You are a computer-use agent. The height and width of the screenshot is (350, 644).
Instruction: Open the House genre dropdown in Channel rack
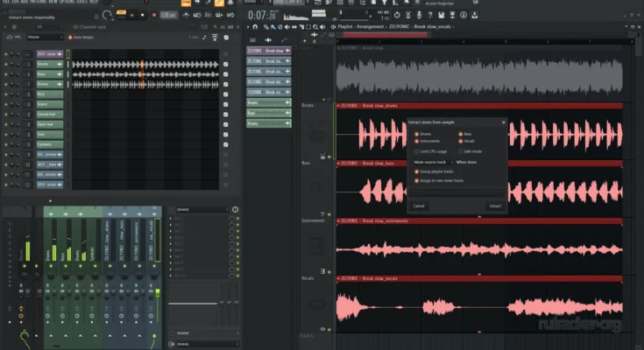tap(45, 37)
